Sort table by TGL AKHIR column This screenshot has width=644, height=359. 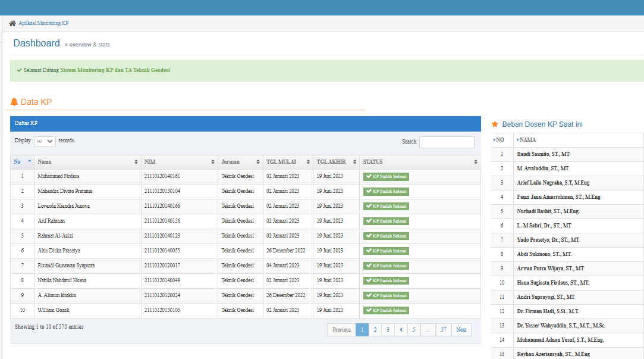coord(337,162)
